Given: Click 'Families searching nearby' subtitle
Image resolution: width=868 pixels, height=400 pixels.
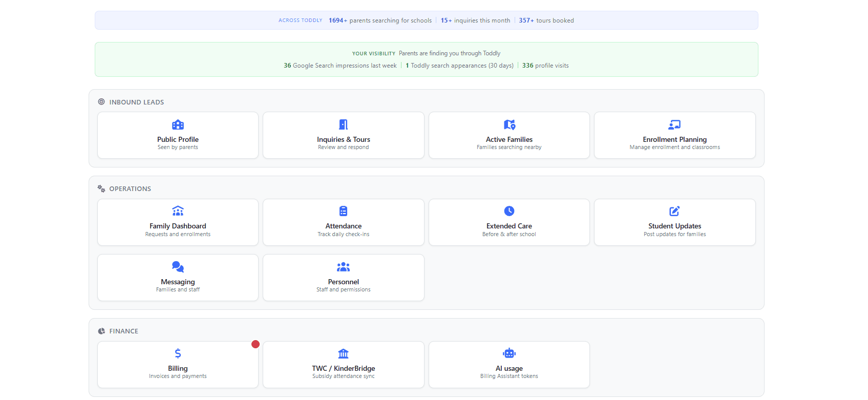Looking at the screenshot, I should [x=509, y=147].
